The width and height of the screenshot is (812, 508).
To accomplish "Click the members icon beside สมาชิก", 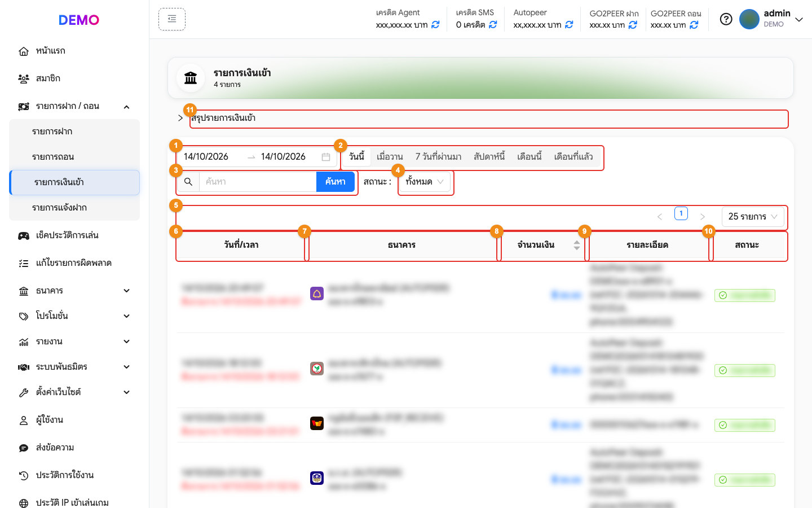I will click(24, 79).
